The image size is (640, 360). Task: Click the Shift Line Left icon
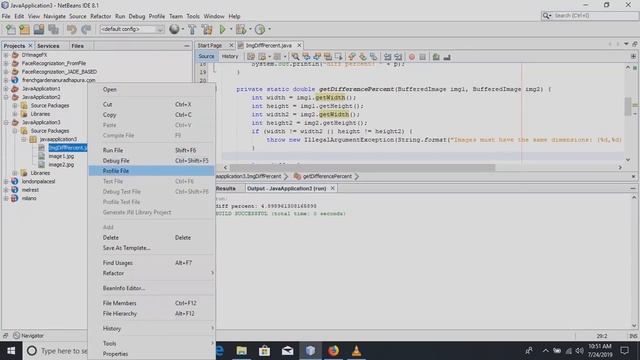point(387,57)
